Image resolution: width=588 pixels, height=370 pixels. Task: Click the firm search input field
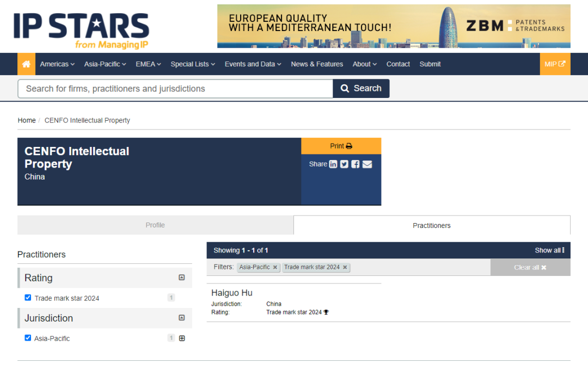175,89
